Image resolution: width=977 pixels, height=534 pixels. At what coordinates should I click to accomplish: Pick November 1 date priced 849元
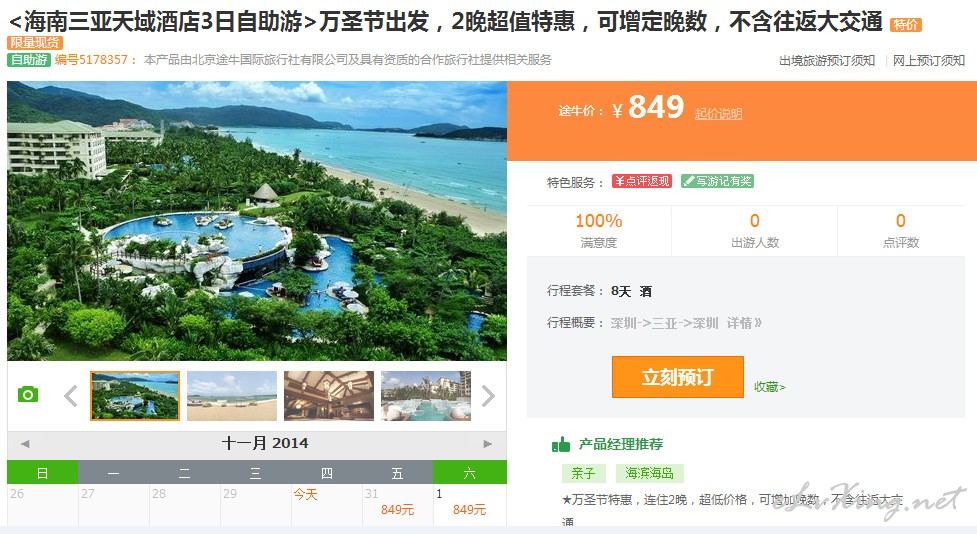pyautogui.click(x=470, y=502)
